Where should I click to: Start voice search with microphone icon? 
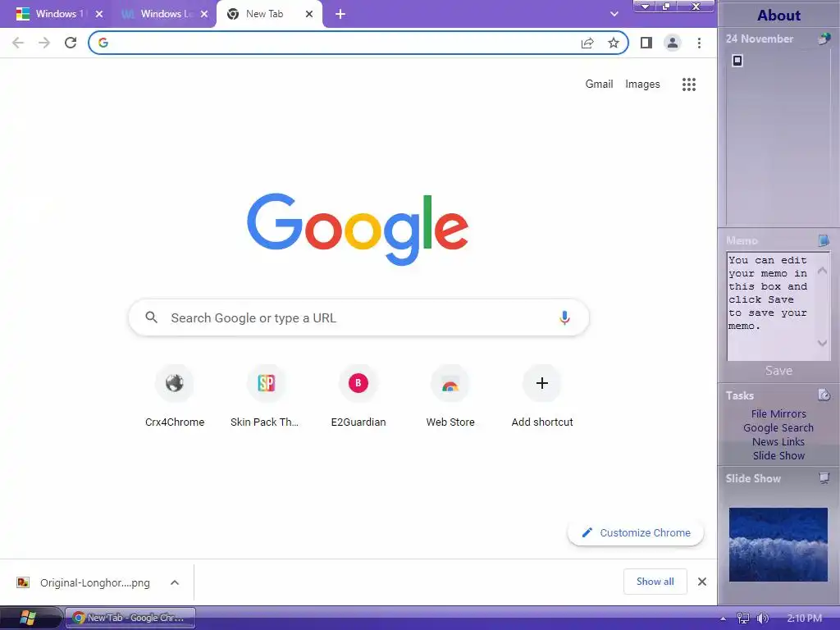564,317
